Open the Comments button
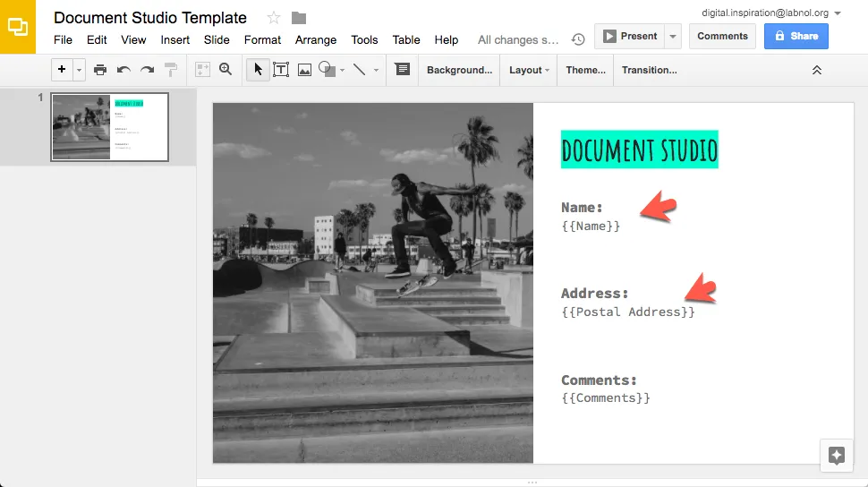This screenshot has height=487, width=868. pyautogui.click(x=722, y=36)
